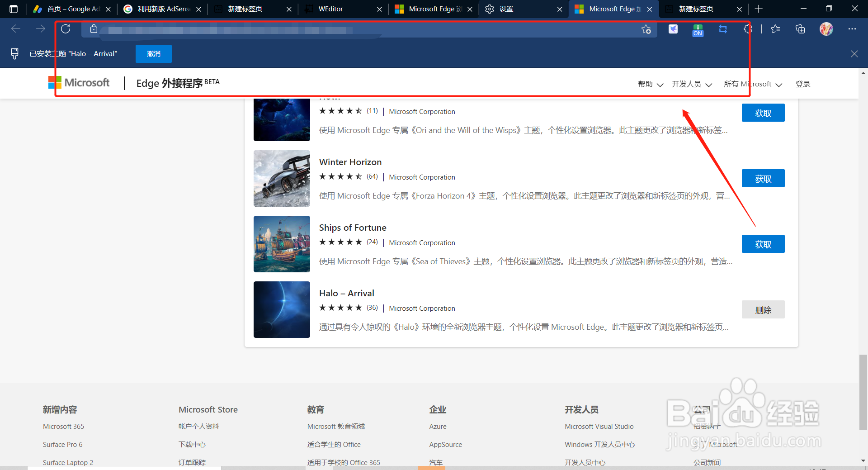Open the 下载中心 footer link

click(x=192, y=445)
